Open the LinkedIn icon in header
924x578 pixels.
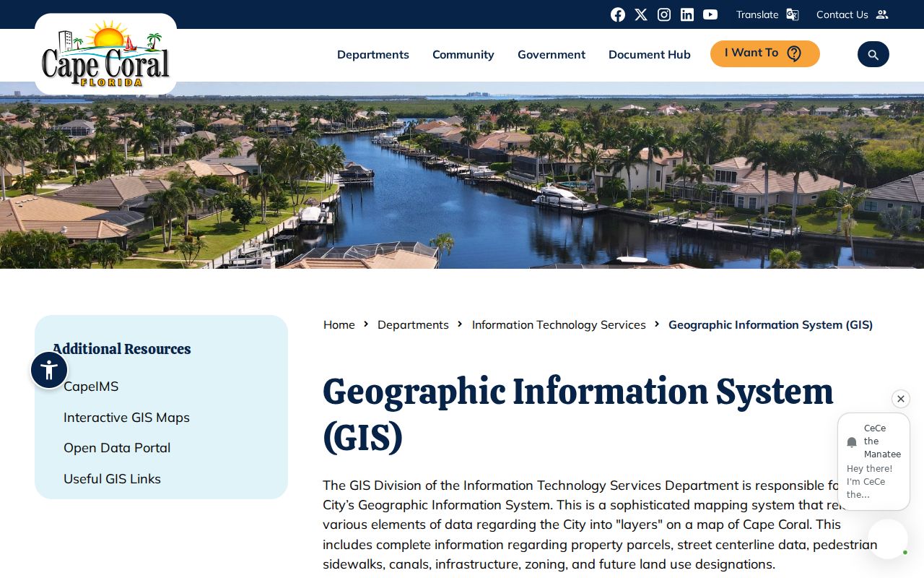(687, 14)
